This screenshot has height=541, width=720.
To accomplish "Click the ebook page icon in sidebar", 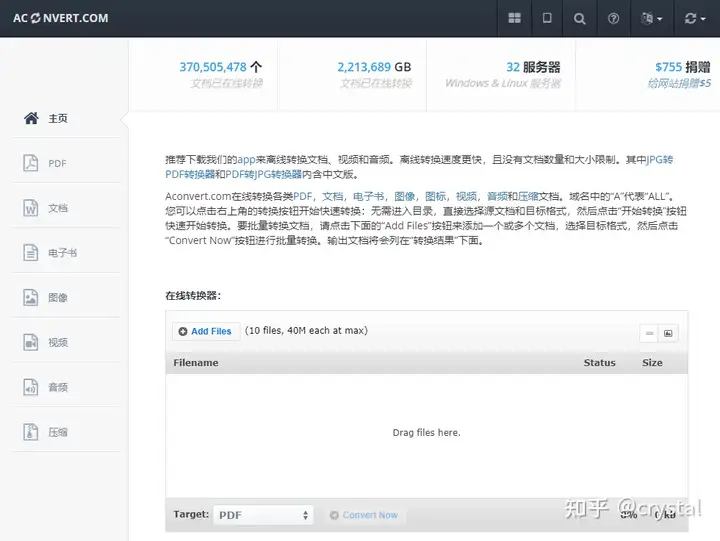I will (31, 253).
